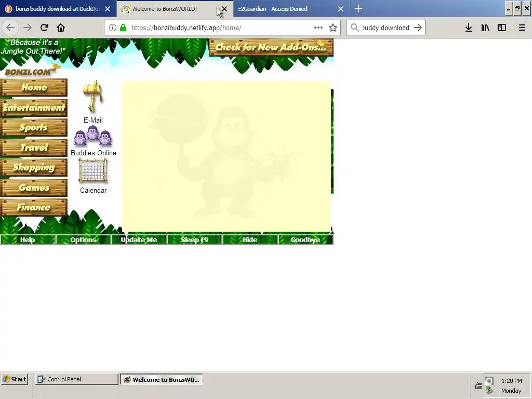Open the Sports section

point(34,128)
